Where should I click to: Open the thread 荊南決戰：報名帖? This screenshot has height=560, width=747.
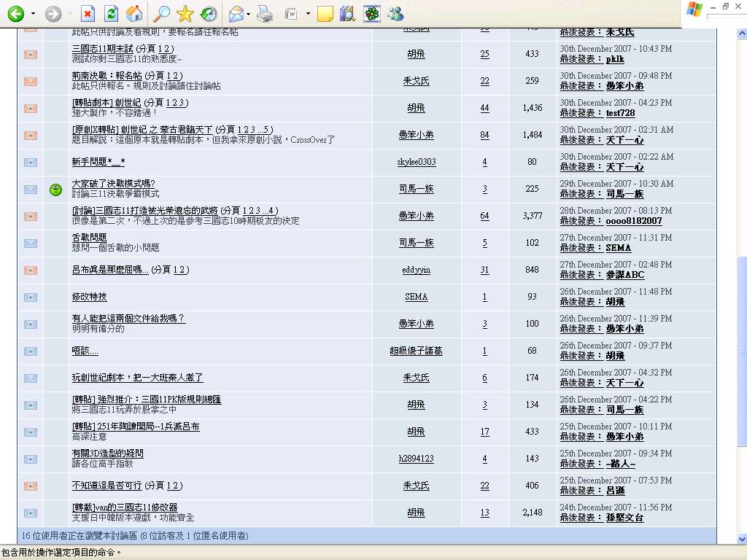107,76
